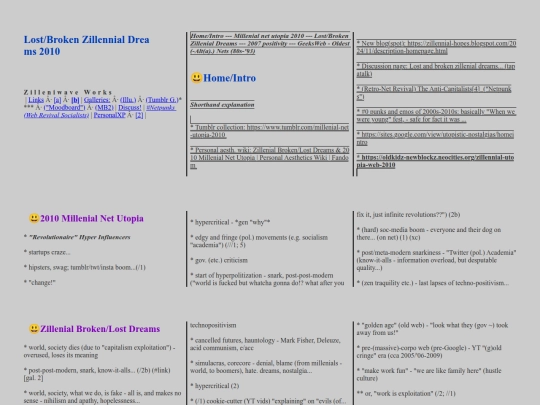Click the Home/Intro breadcrumb navigation line
Screen dimensions: 540x405
pos(270,43)
